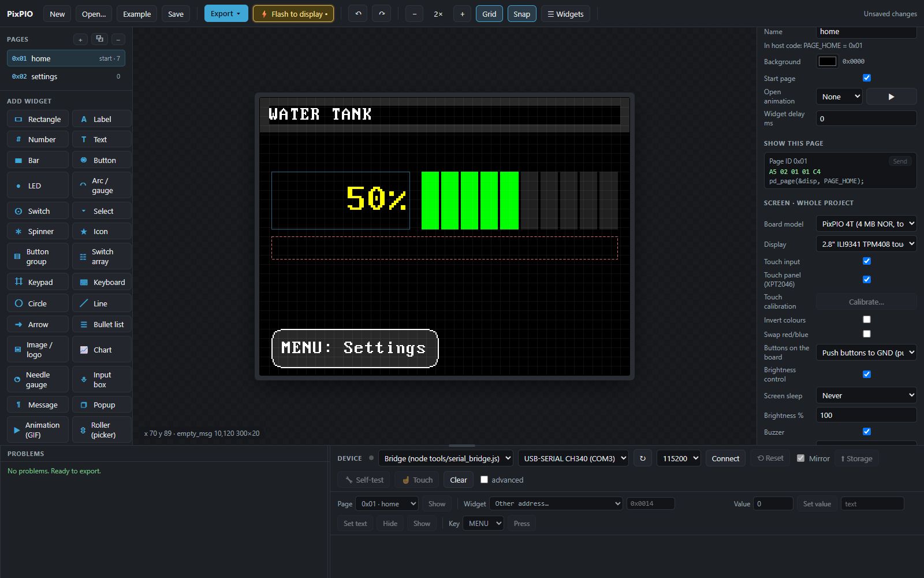The image size is (924, 578).
Task: Toggle the Touch input checkbox
Action: point(867,261)
